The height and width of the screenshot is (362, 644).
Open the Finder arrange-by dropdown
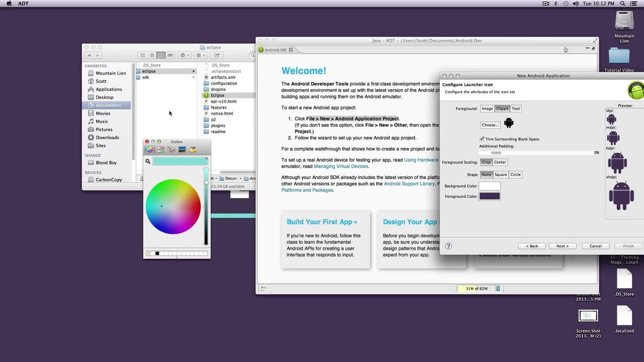point(200,55)
